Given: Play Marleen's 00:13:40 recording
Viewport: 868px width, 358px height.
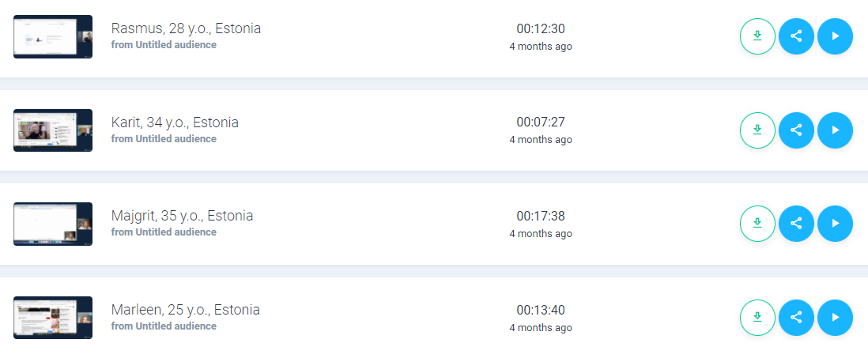Looking at the screenshot, I should 835,318.
